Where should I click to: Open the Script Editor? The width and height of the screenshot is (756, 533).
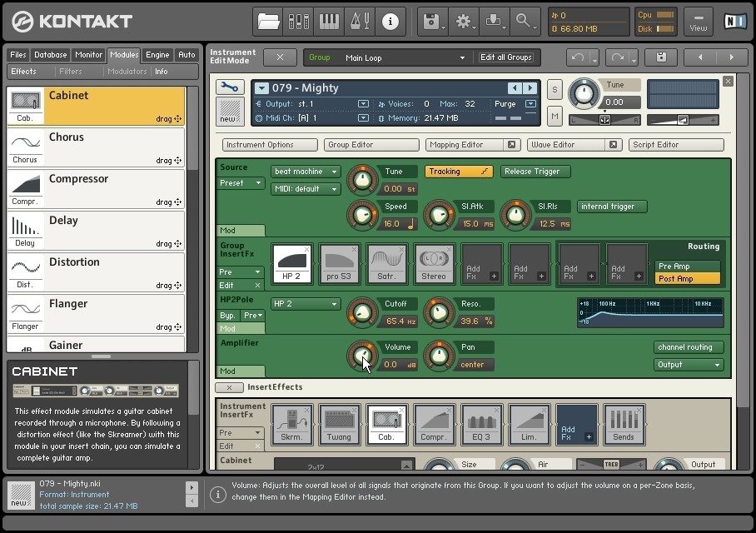[676, 145]
